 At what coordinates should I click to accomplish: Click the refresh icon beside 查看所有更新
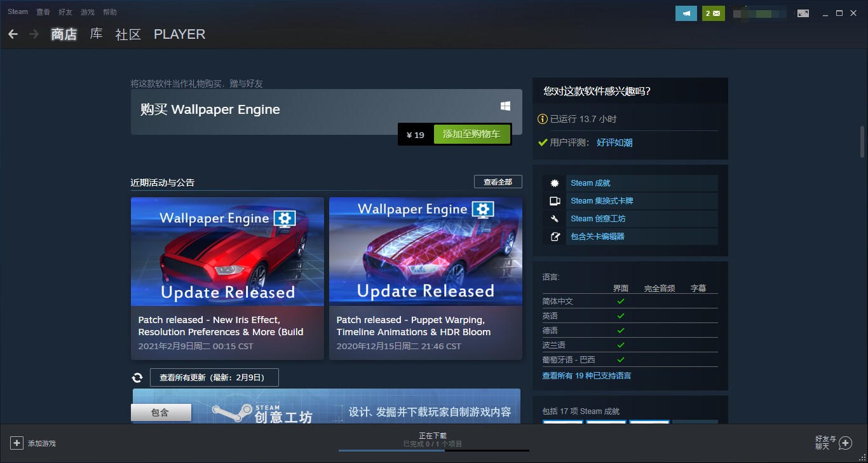(x=137, y=378)
